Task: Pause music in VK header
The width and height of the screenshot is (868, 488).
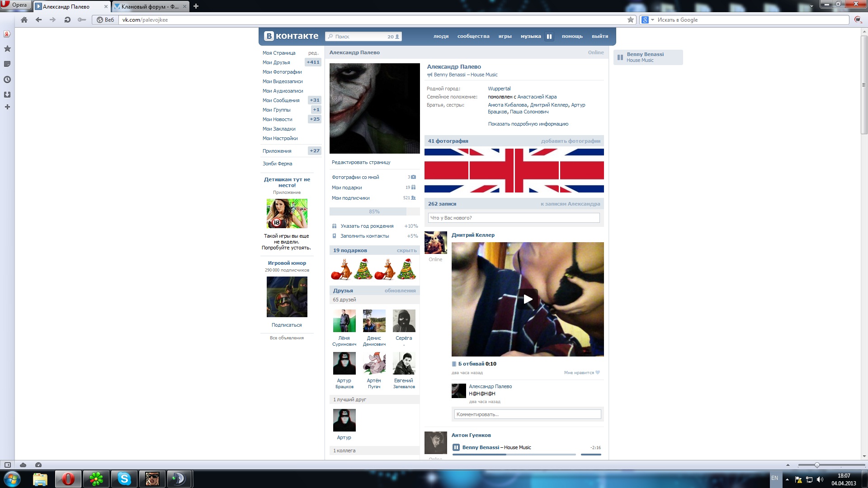Action: [549, 37]
